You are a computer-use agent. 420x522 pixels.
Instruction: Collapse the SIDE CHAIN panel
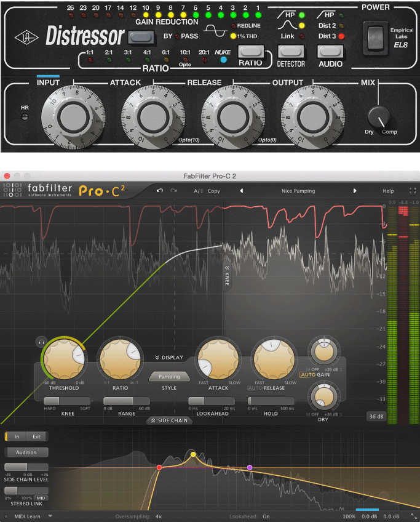point(170,421)
